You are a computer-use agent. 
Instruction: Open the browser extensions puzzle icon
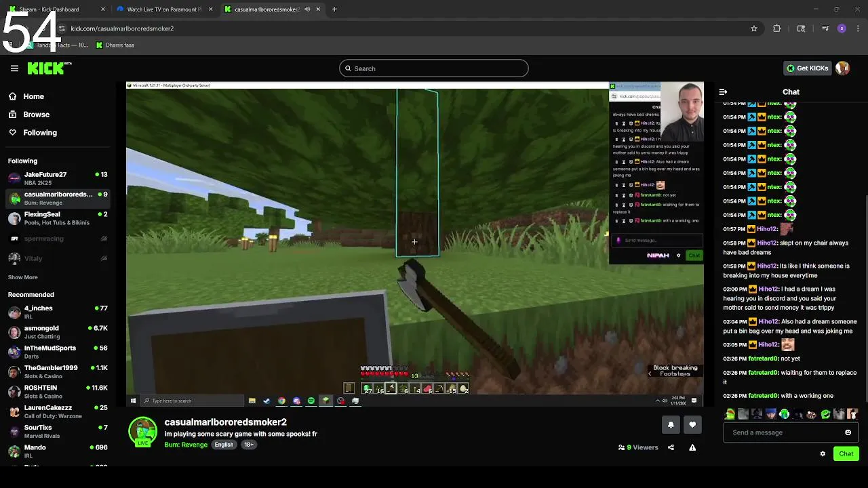click(777, 28)
